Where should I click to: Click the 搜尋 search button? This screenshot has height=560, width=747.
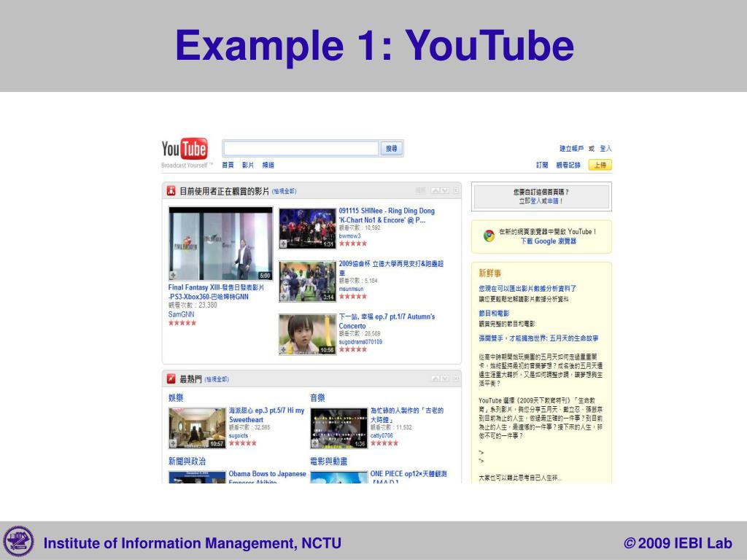coord(392,149)
